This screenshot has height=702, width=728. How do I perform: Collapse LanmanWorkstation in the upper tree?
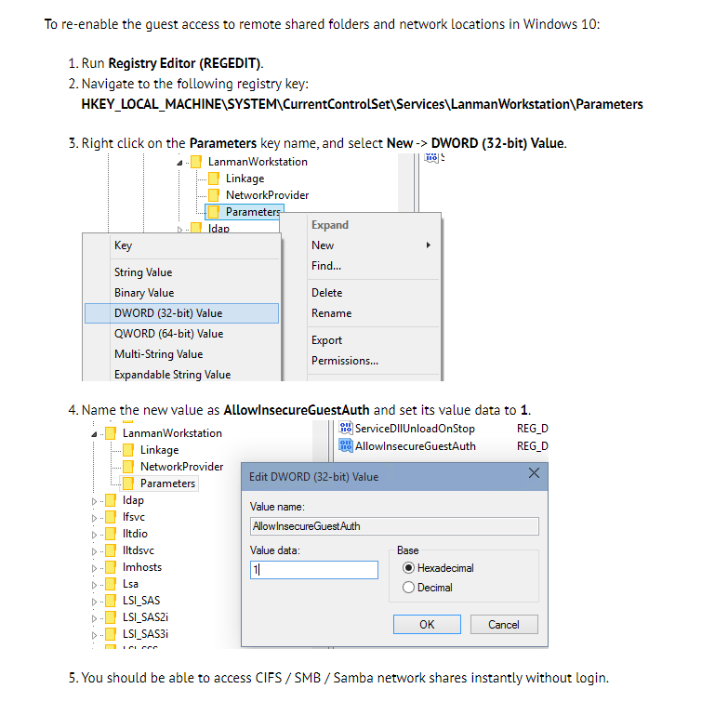pyautogui.click(x=179, y=163)
